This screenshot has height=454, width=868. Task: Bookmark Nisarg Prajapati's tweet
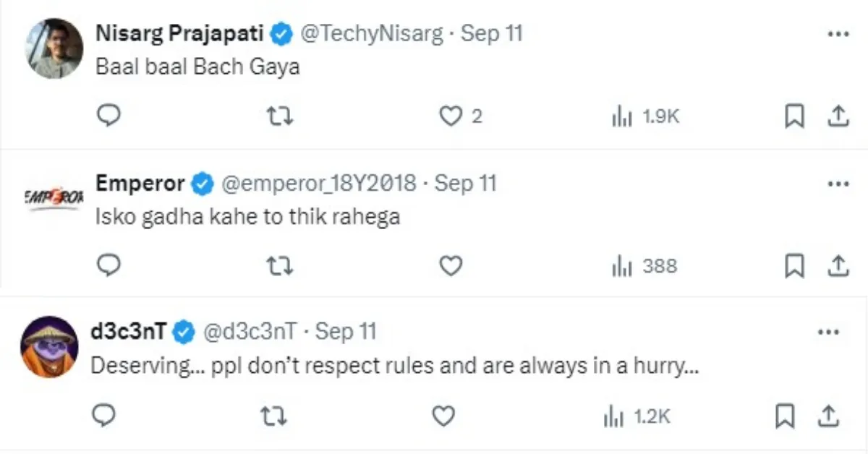click(794, 116)
